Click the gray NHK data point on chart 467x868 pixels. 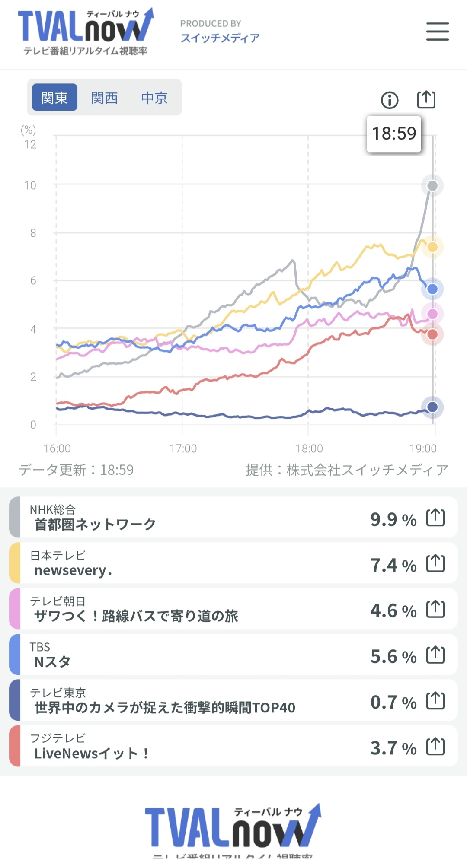point(432,186)
